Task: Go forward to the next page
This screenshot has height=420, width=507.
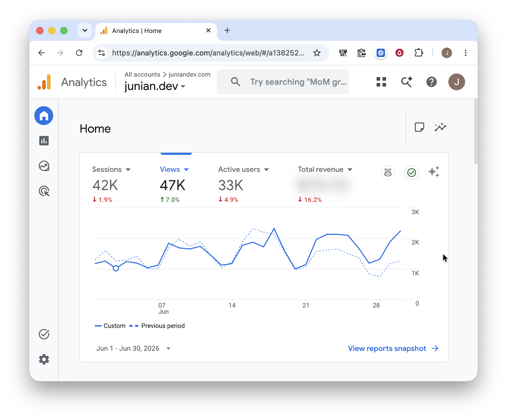Action: coord(60,53)
